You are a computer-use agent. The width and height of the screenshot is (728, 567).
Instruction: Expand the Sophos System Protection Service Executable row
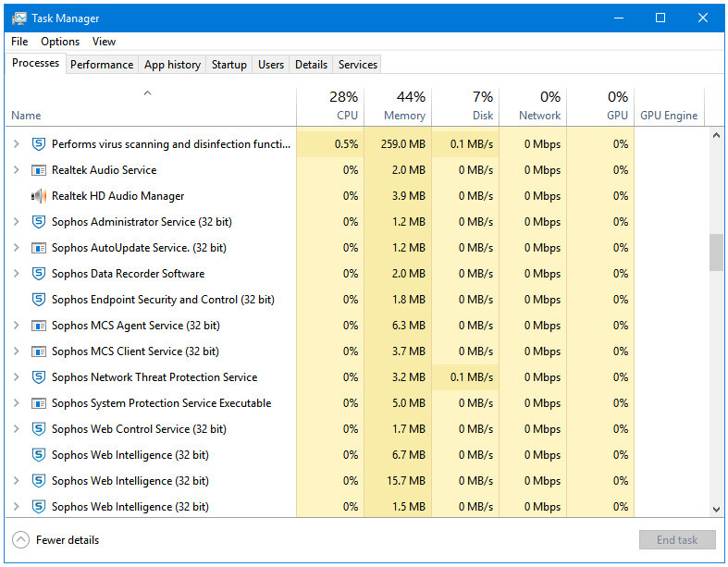tap(17, 403)
